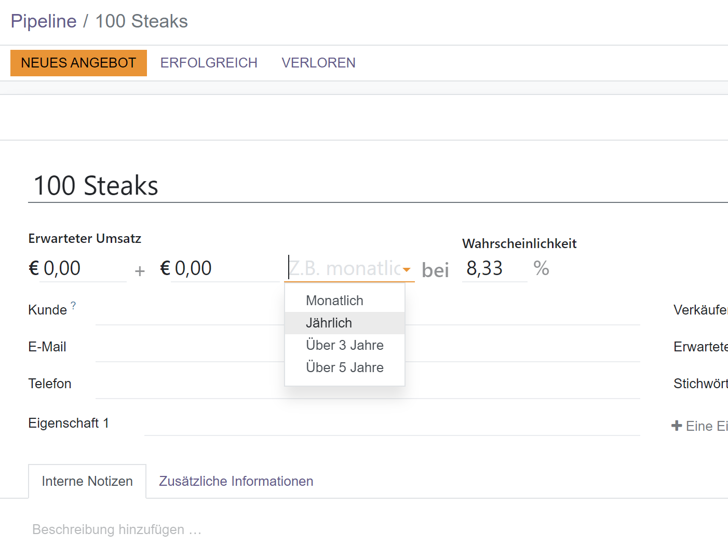Screen dimensions: 728x560
Task: Open Zusätzliche Informationen tab
Action: (x=236, y=481)
